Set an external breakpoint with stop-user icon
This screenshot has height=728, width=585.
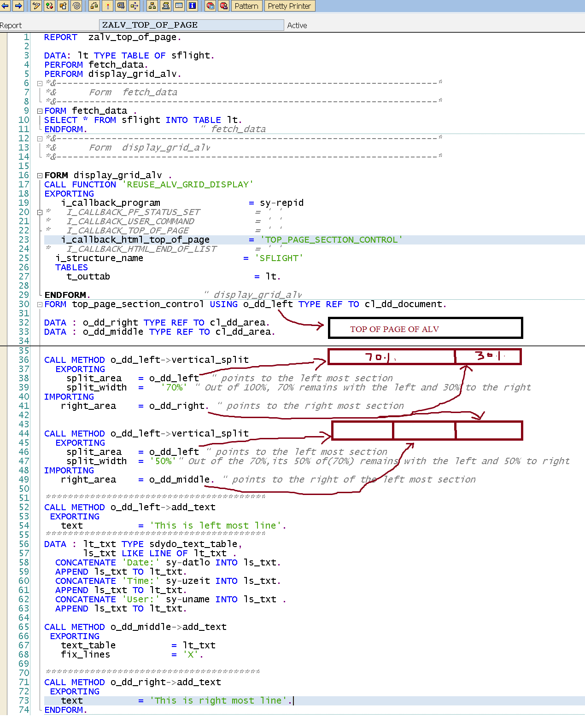(x=223, y=6)
